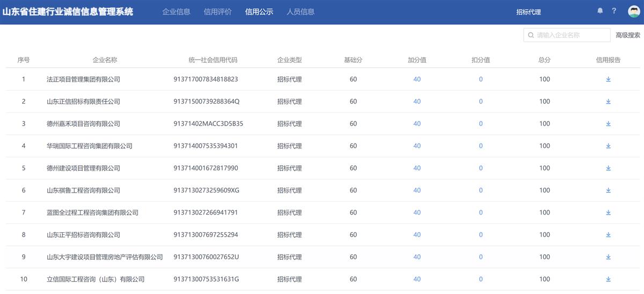The image size is (644, 294).
Task: Switch to the 企业信息 tab
Action: [x=176, y=12]
